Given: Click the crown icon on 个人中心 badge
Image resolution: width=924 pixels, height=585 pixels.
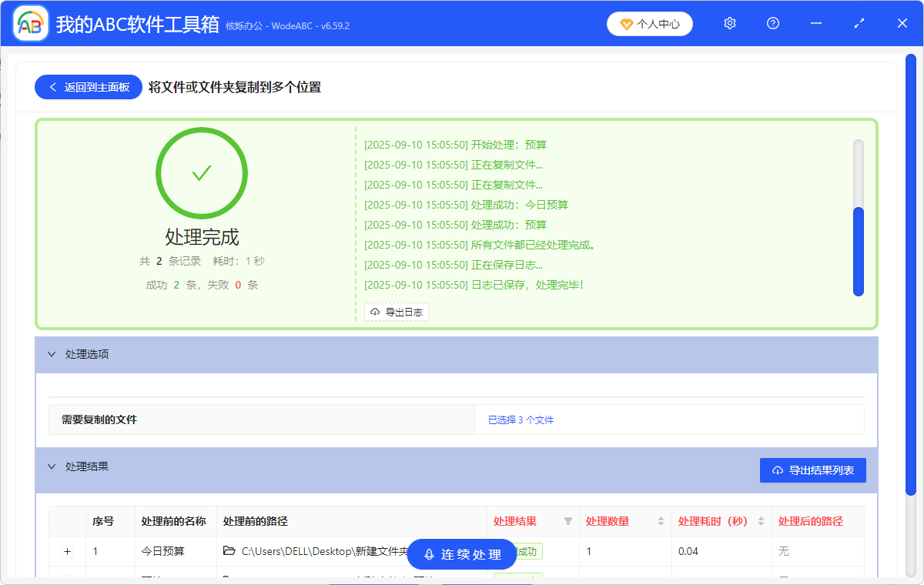Looking at the screenshot, I should click(x=624, y=24).
